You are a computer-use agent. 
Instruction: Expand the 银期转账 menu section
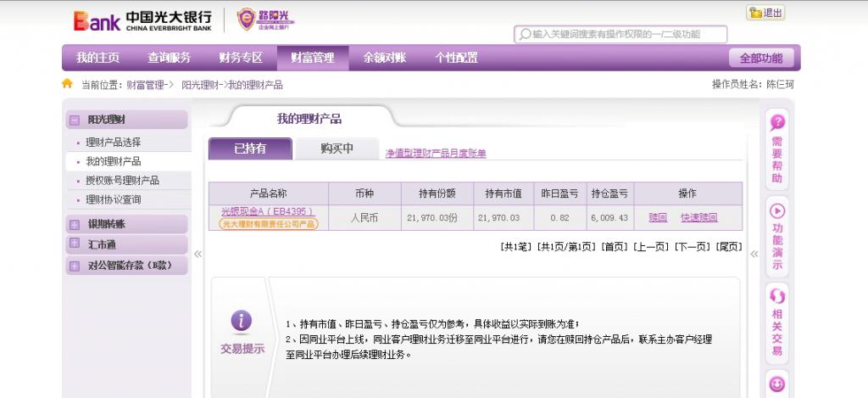(75, 225)
